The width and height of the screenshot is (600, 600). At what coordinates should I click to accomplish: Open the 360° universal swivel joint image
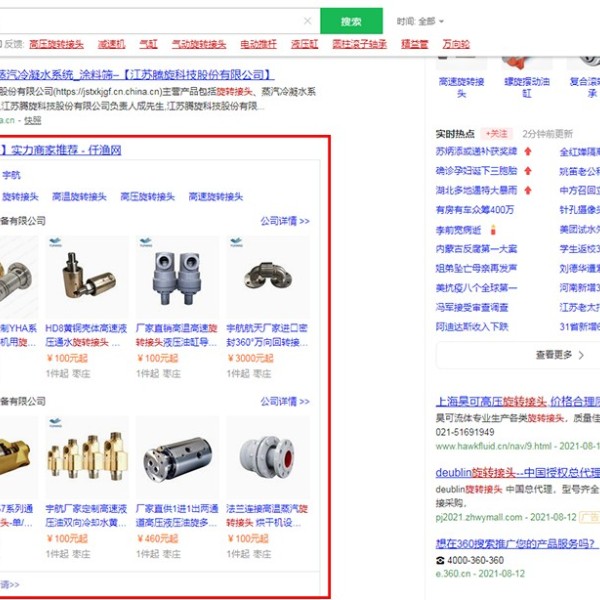coord(268,276)
